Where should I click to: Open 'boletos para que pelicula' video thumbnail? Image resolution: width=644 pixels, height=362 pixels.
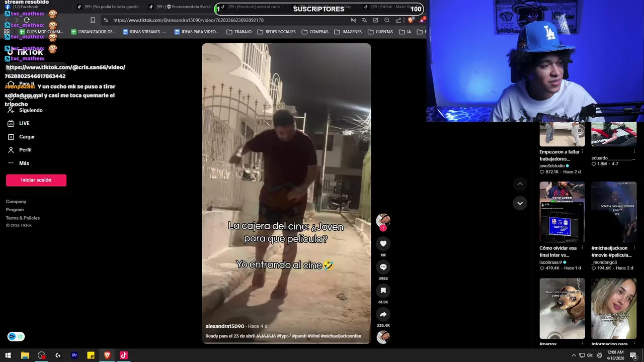(614, 212)
